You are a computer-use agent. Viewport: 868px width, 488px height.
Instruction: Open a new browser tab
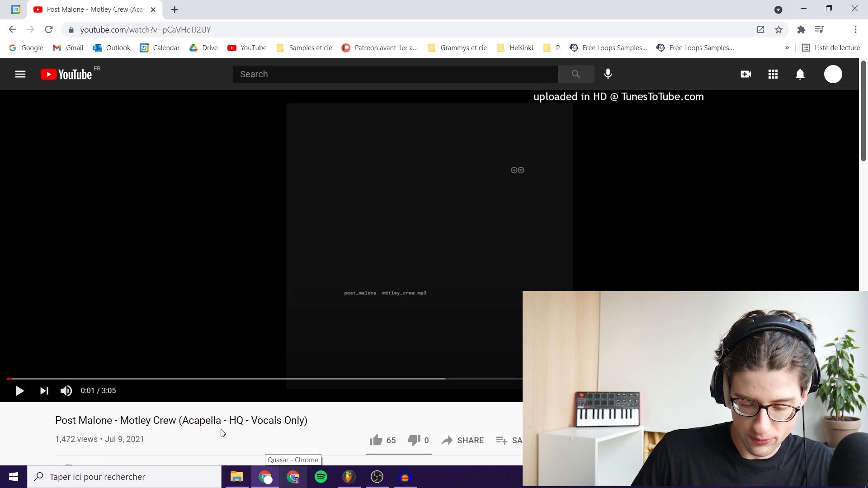(175, 9)
